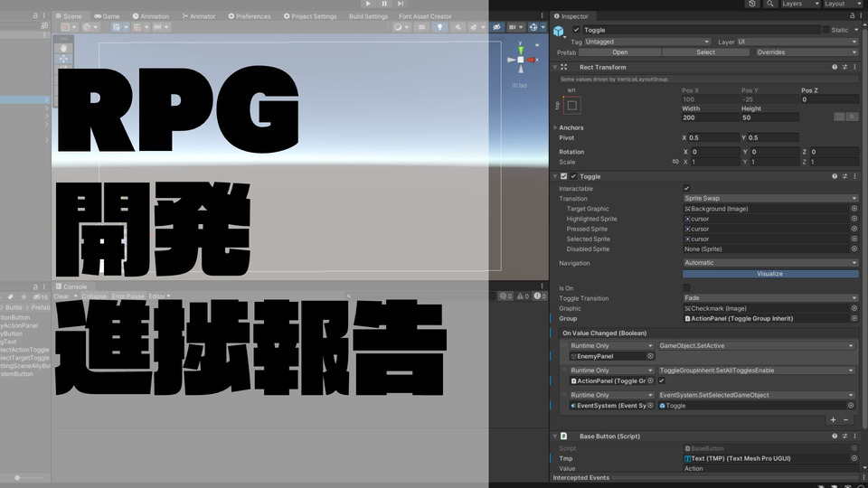Viewport: 868px width, 488px height.
Task: Toggle the Static checkbox
Action: click(826, 30)
